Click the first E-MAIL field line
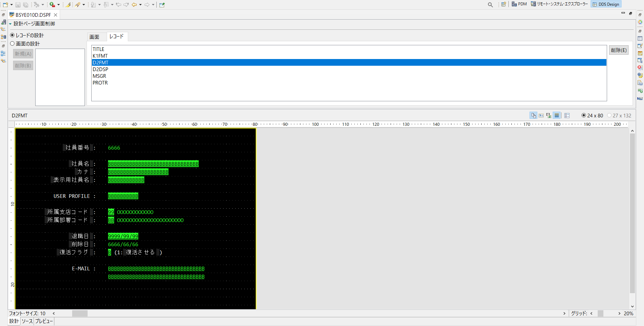 pyautogui.click(x=156, y=268)
